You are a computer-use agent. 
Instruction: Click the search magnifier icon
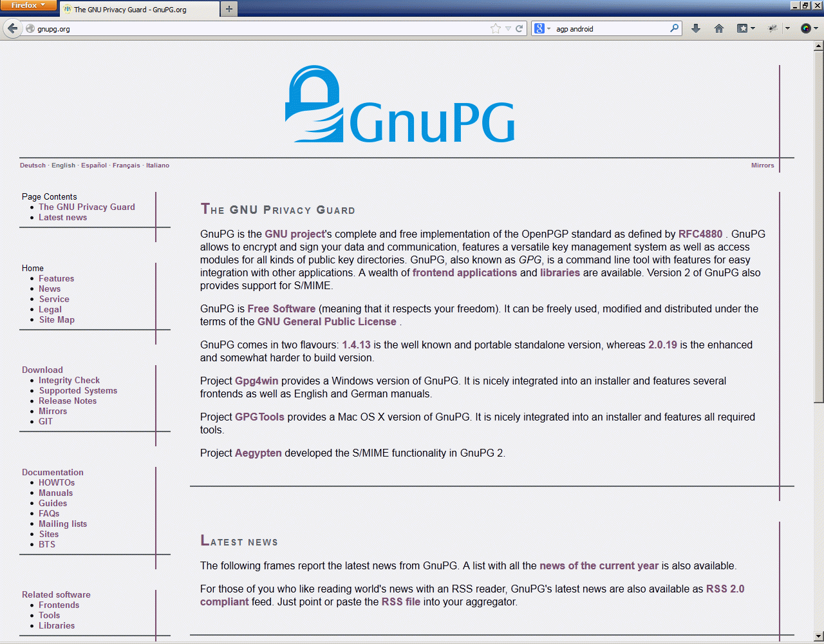click(x=674, y=28)
